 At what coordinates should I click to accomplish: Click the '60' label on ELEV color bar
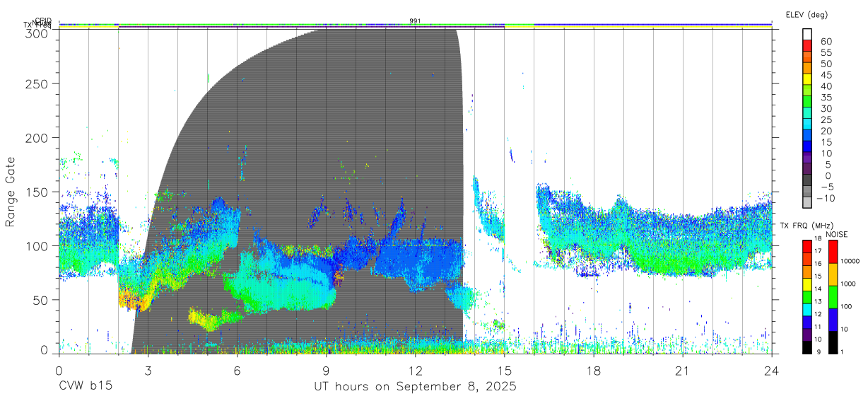coord(826,42)
